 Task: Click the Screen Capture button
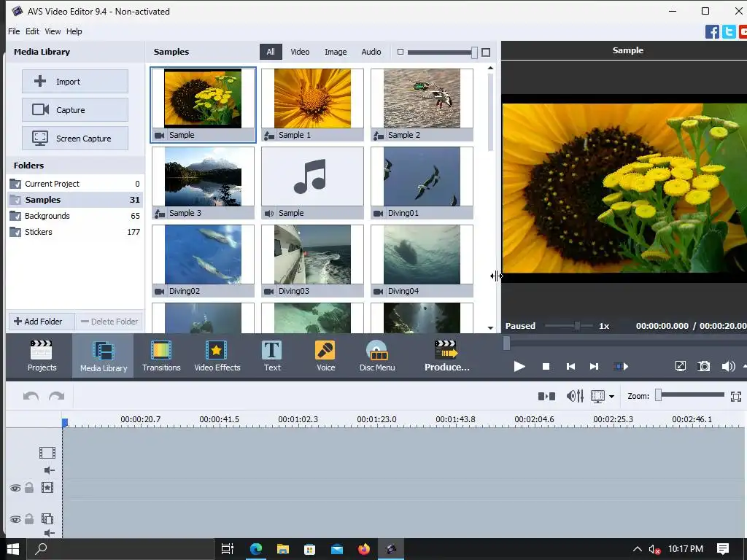click(x=75, y=139)
